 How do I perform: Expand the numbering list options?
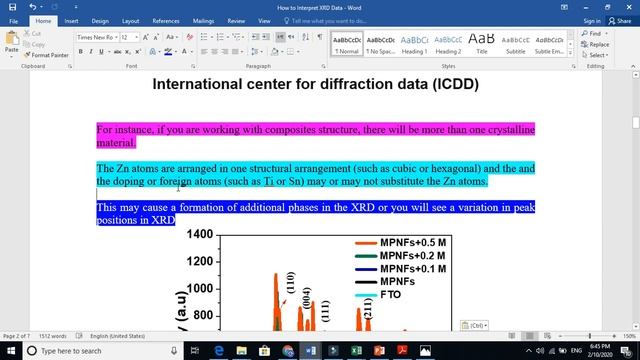tap(227, 37)
